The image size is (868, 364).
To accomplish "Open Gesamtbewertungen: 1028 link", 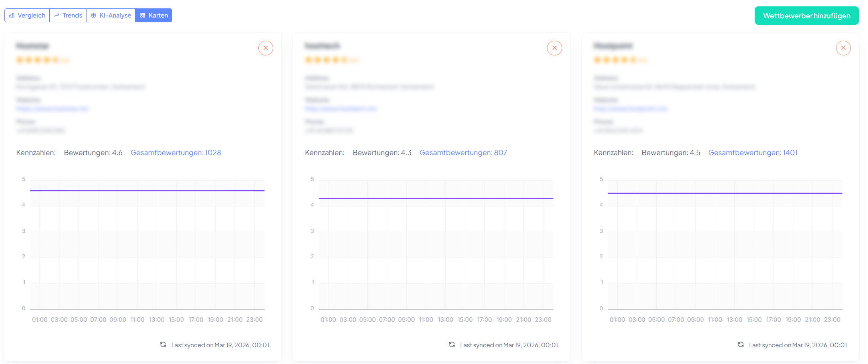I will click(175, 153).
